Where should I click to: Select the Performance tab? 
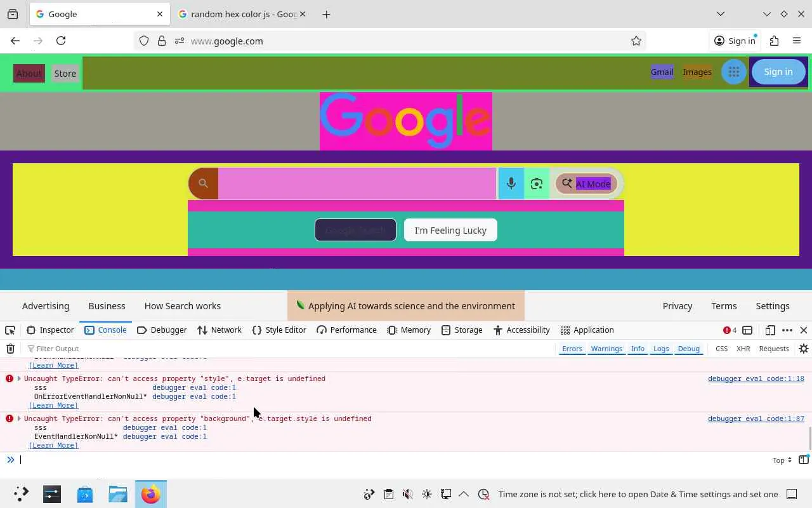[x=346, y=330]
